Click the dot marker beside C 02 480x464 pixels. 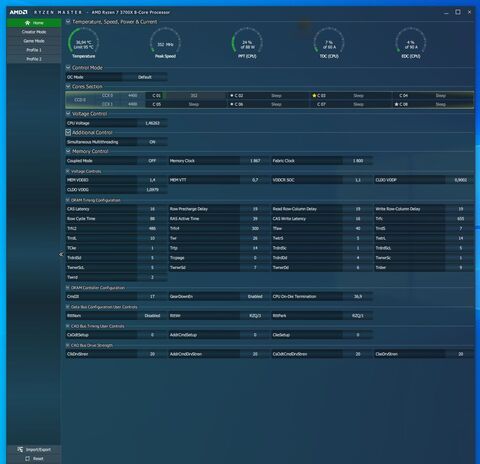tap(232, 95)
